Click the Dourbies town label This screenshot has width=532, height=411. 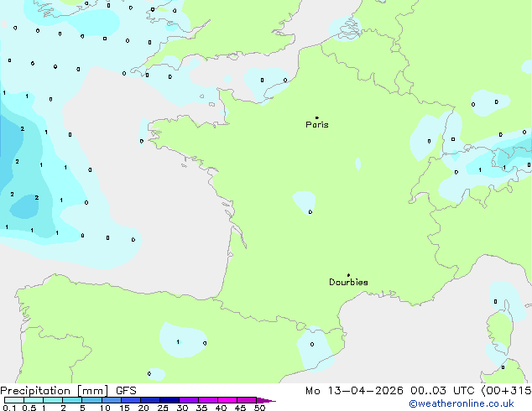tap(348, 282)
